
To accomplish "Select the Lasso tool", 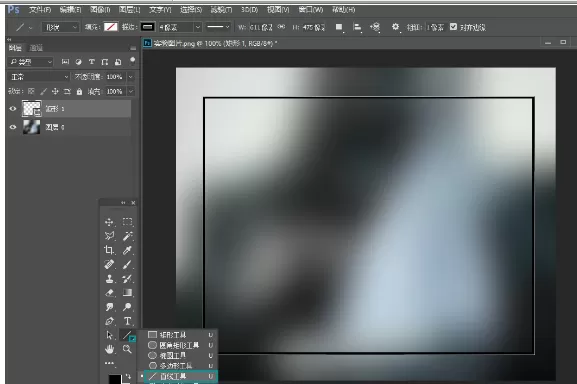I will (109, 236).
